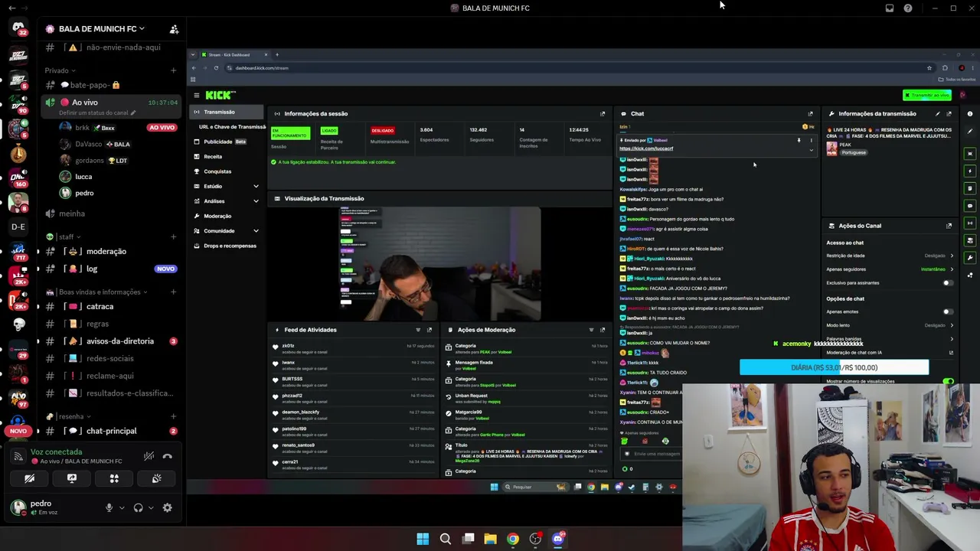Invite members to BALA DE MUNICH FC
This screenshot has height=551, width=980.
pos(174,29)
